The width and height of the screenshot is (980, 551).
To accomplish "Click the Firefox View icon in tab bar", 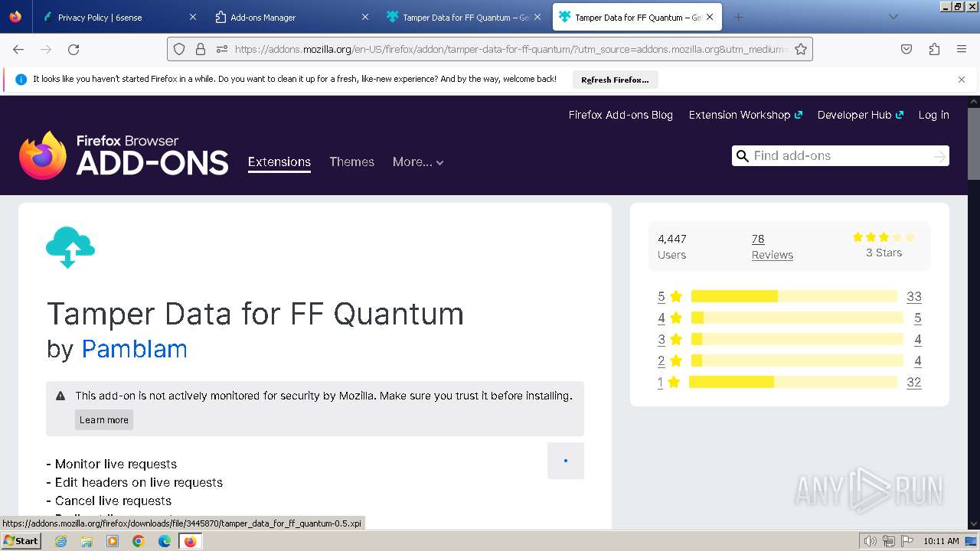I will (15, 17).
